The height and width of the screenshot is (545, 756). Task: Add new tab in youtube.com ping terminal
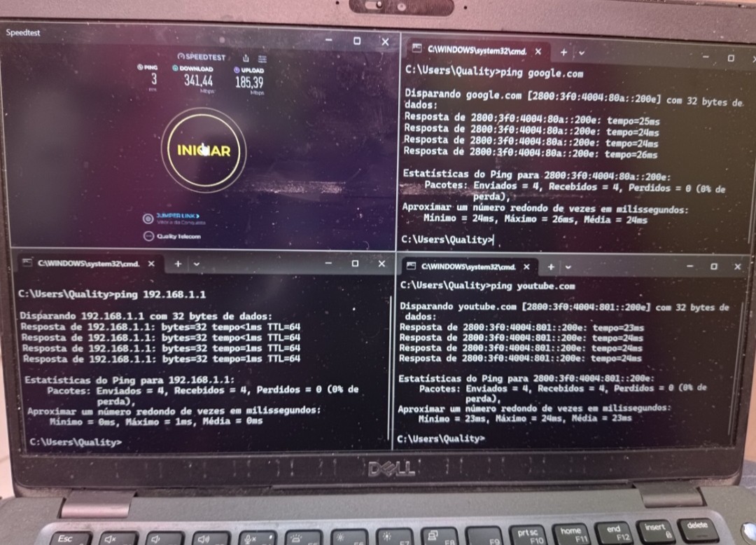coord(551,267)
